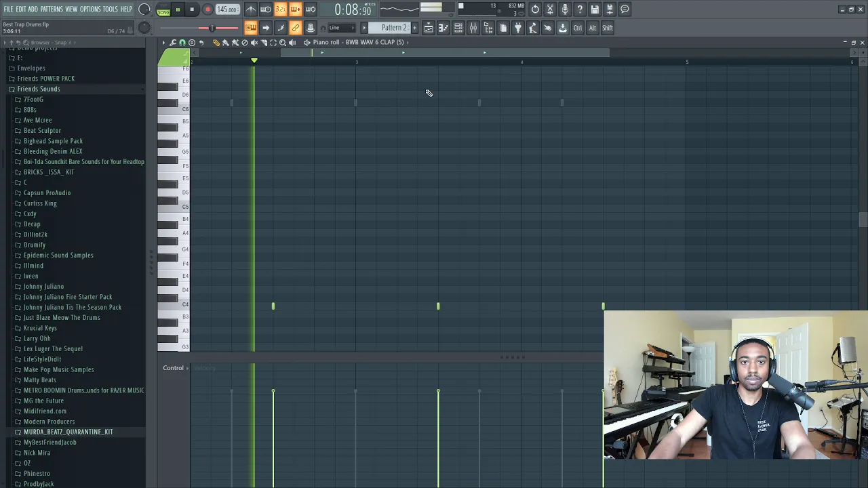Open the channel rack icon
This screenshot has height=488, width=868.
click(x=458, y=28)
